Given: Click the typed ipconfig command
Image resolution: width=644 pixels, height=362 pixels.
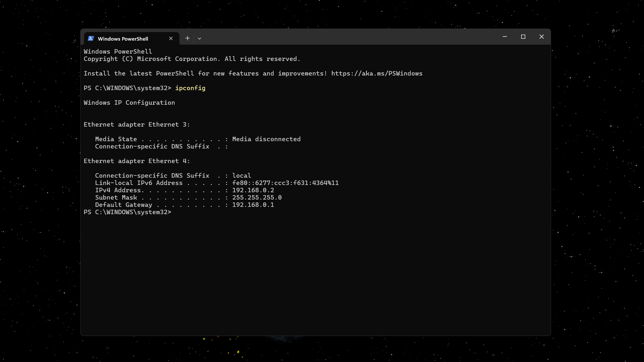Looking at the screenshot, I should coord(190,88).
